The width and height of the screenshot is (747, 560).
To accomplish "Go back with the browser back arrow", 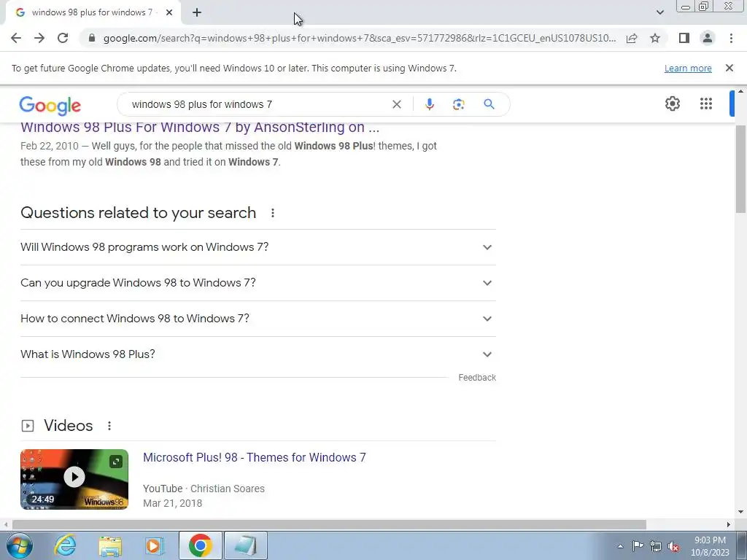I will pos(16,38).
